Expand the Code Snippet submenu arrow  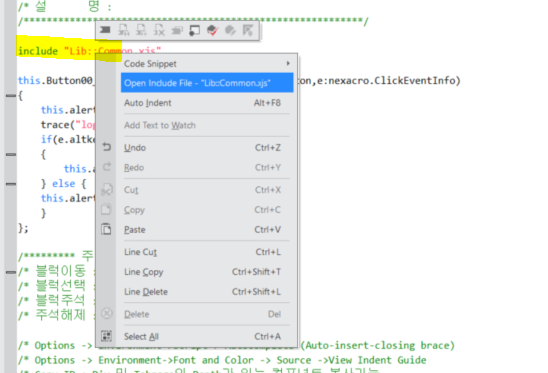pos(288,63)
